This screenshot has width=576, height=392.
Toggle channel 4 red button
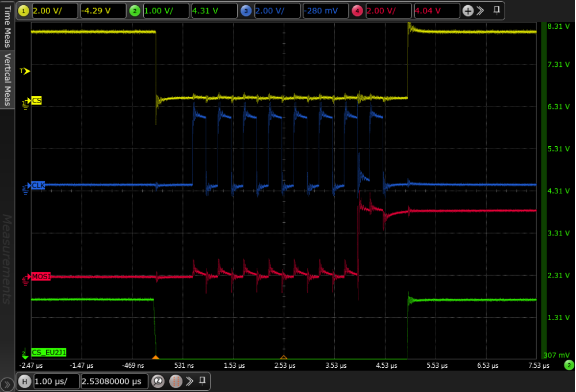[357, 11]
